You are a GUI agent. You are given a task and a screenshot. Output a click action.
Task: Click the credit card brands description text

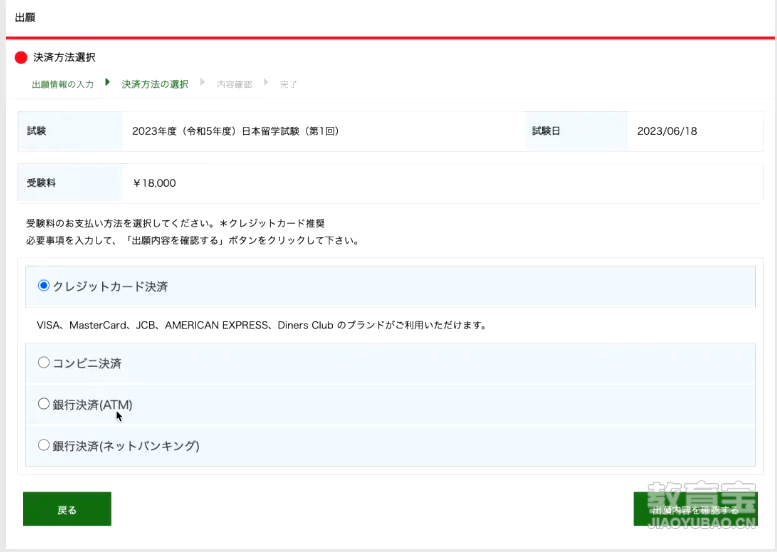(262, 325)
